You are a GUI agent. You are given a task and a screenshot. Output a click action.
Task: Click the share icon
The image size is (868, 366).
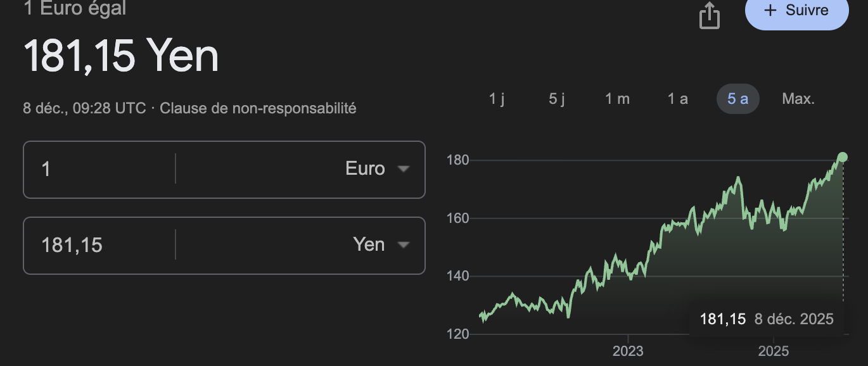point(710,16)
